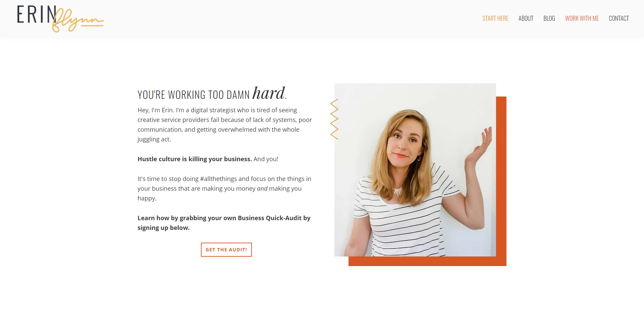The height and width of the screenshot is (314, 644).
Task: Click the script word 'hard' in heading
Action: coord(268,93)
